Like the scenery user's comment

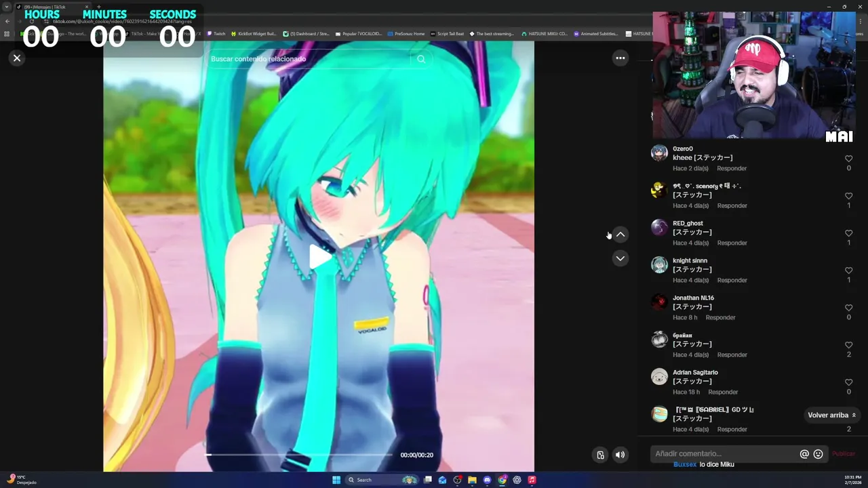tap(848, 196)
